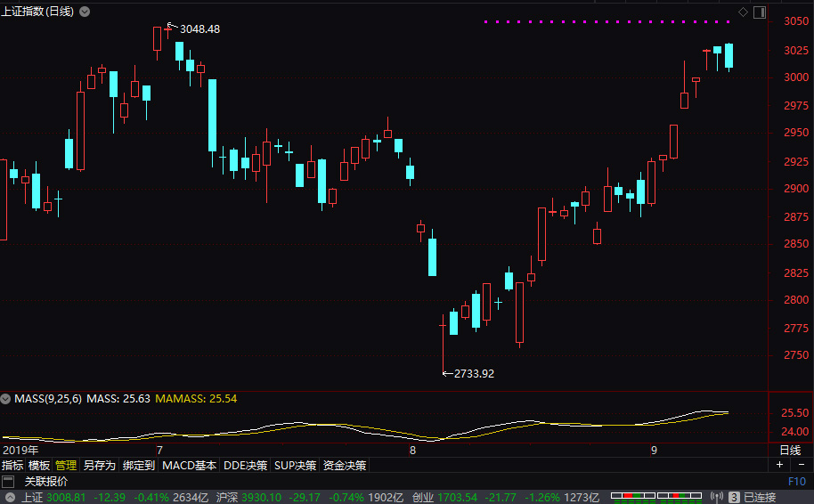814x504 pixels.
Task: Select the 管理 tab
Action: [x=66, y=465]
